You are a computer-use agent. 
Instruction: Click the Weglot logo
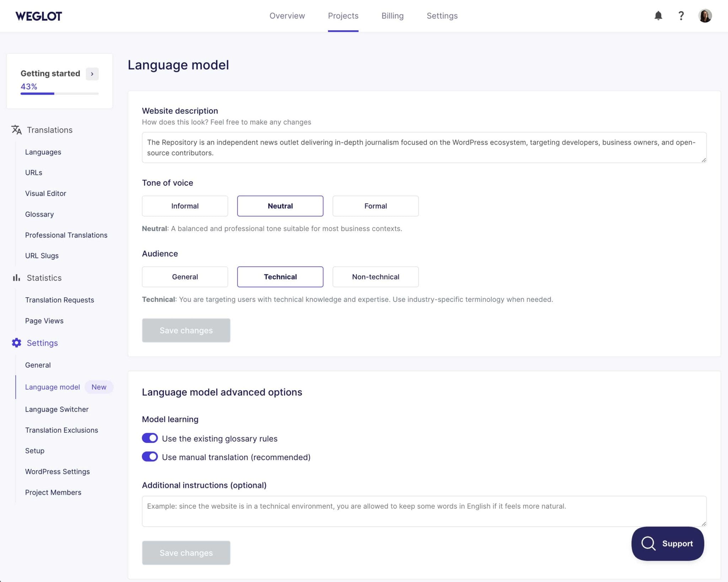click(x=39, y=16)
